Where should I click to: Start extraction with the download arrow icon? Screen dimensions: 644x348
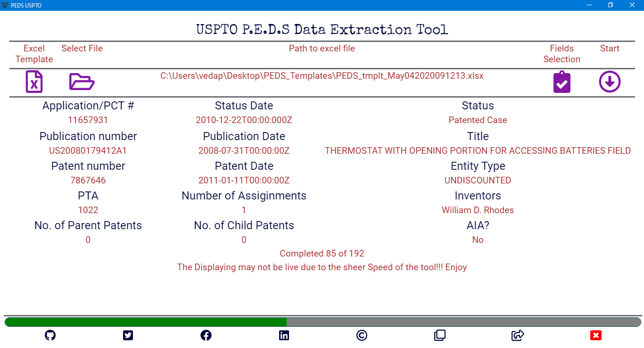[x=610, y=82]
